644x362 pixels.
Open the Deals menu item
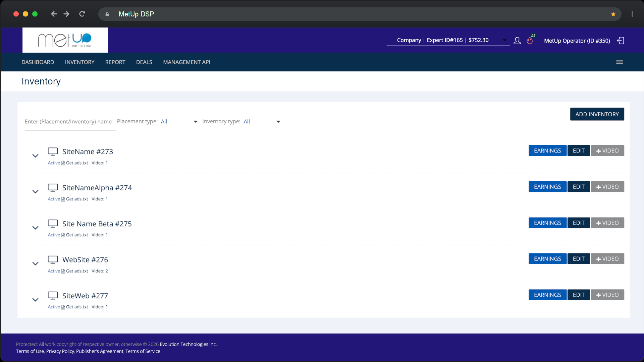(144, 62)
